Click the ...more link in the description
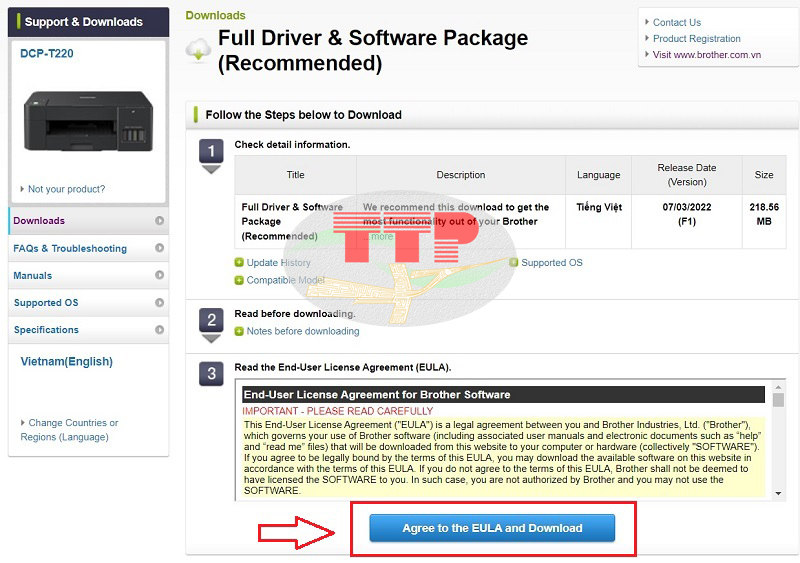The width and height of the screenshot is (800, 563). click(x=379, y=236)
